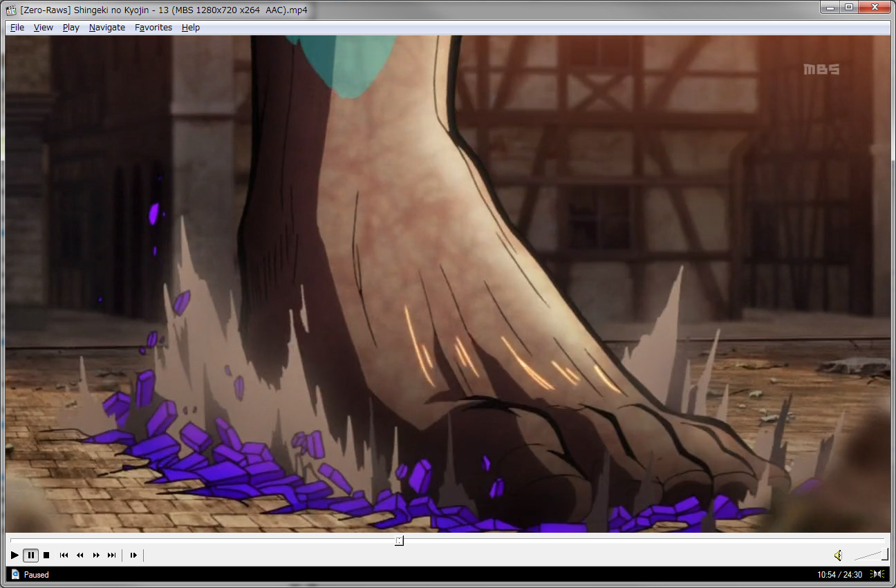Click the application icon in title bar
Screen dimensions: 896x588
coord(12,10)
